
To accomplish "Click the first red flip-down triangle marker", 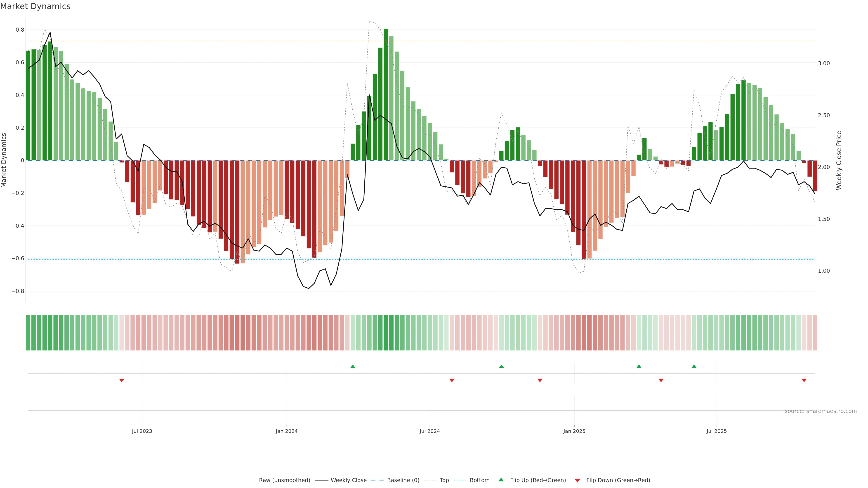I will (122, 380).
